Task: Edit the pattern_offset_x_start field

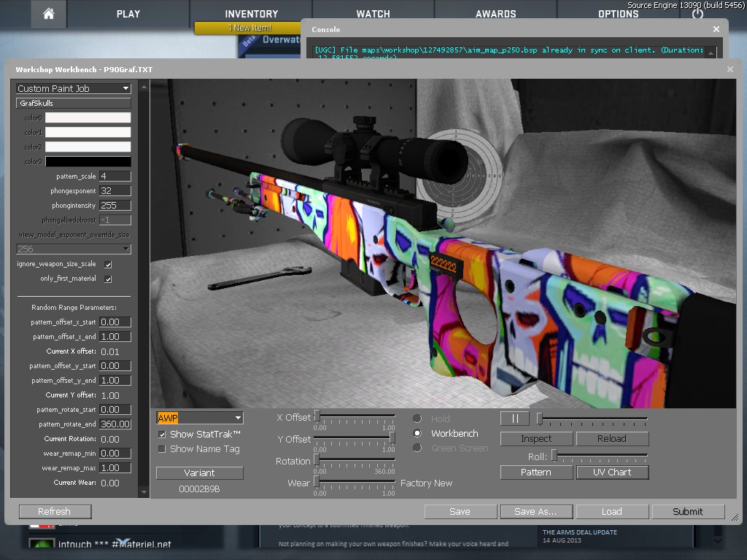Action: click(115, 322)
